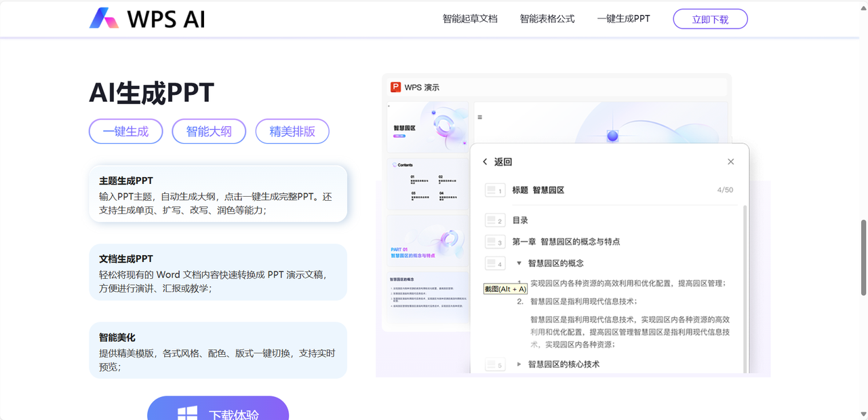Select the 智能美化 card
This screenshot has height=420, width=868.
point(218,350)
